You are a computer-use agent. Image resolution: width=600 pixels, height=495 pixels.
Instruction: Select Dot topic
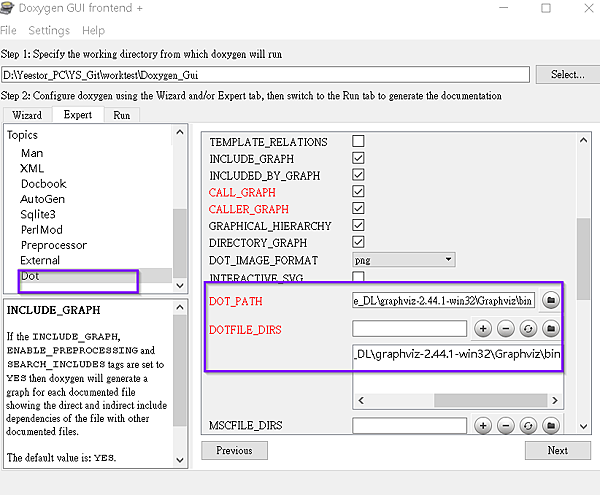pyautogui.click(x=30, y=275)
